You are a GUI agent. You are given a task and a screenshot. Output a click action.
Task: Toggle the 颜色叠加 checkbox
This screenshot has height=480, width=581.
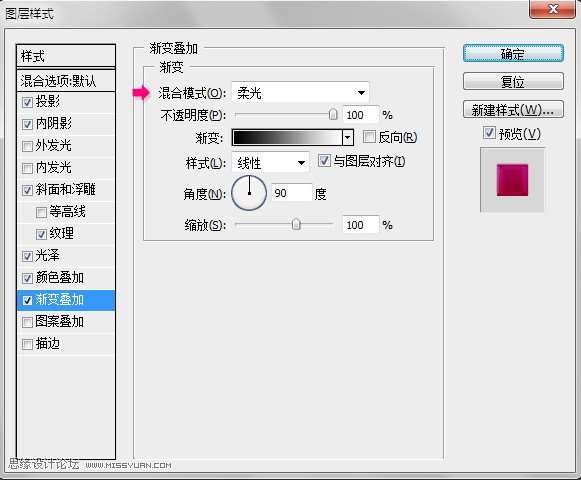[x=27, y=278]
